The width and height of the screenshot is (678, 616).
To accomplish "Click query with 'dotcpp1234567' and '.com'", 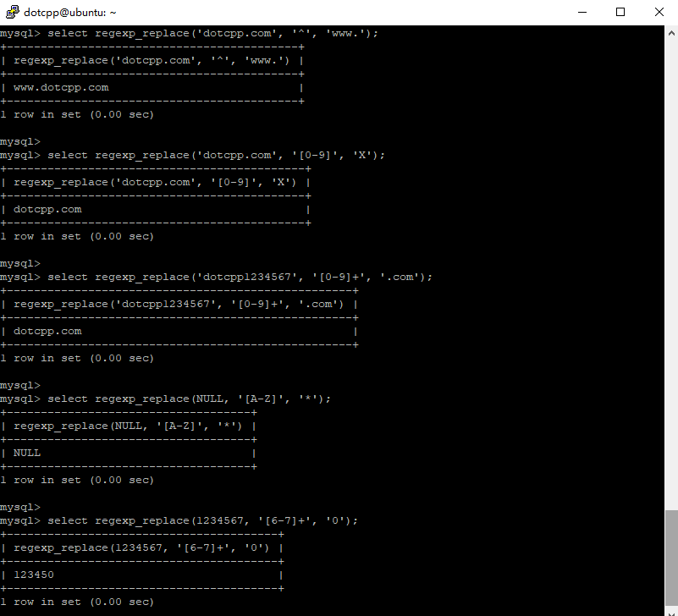I will pos(240,278).
